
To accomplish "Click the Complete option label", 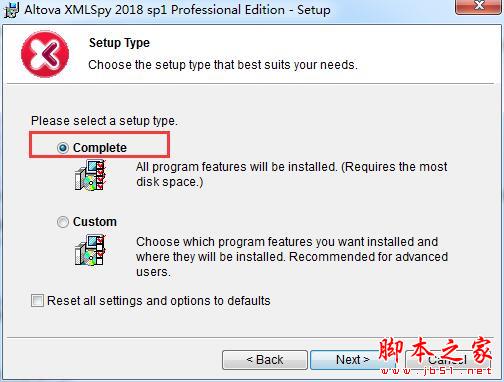I will click(x=100, y=148).
